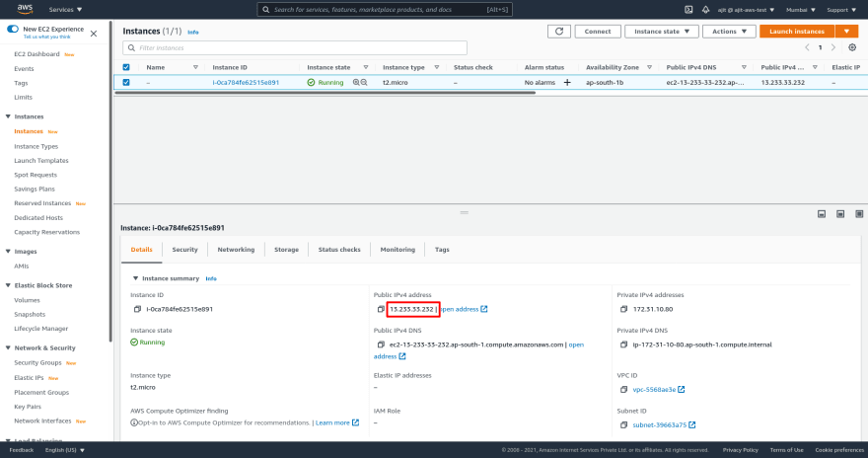
Task: Click the Filter instances search field
Action: pos(295,47)
